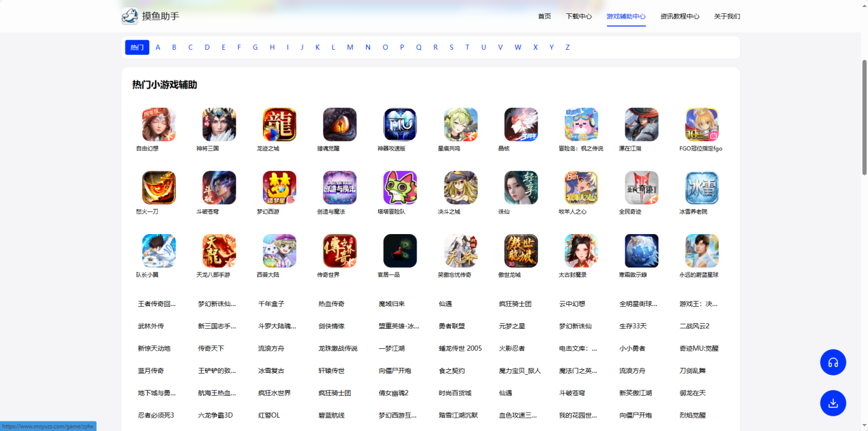This screenshot has width=868, height=431.
Task: Switch to the 资讯教程中心 menu item
Action: (680, 16)
